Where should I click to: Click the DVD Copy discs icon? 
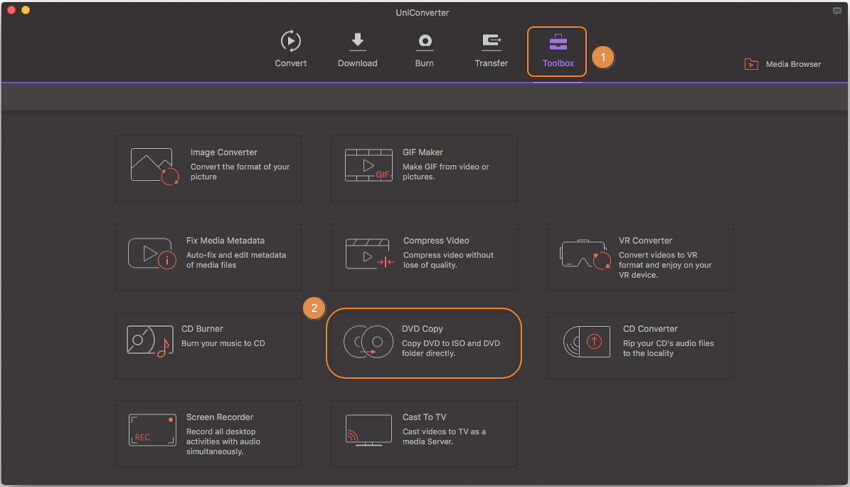coord(369,342)
